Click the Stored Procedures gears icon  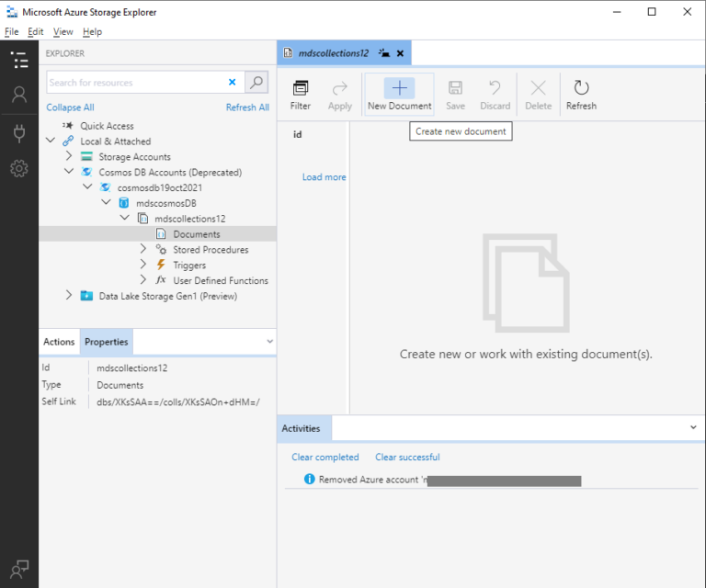click(161, 249)
